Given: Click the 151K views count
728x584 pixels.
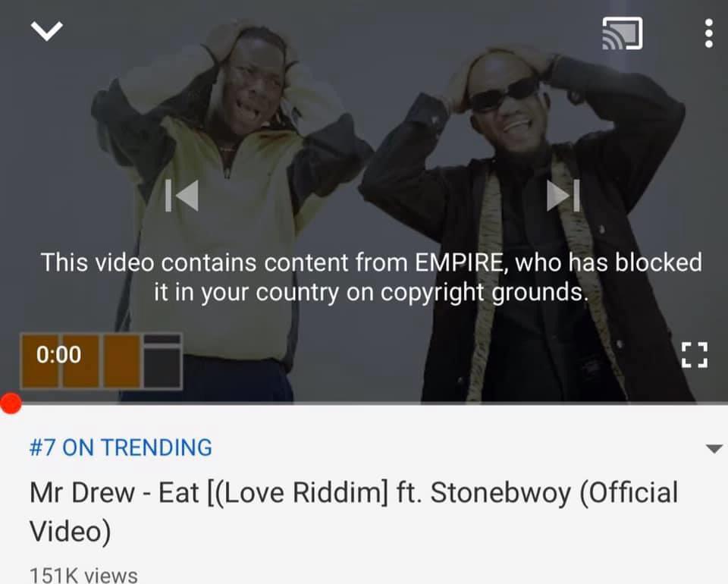Looking at the screenshot, I should [x=83, y=576].
